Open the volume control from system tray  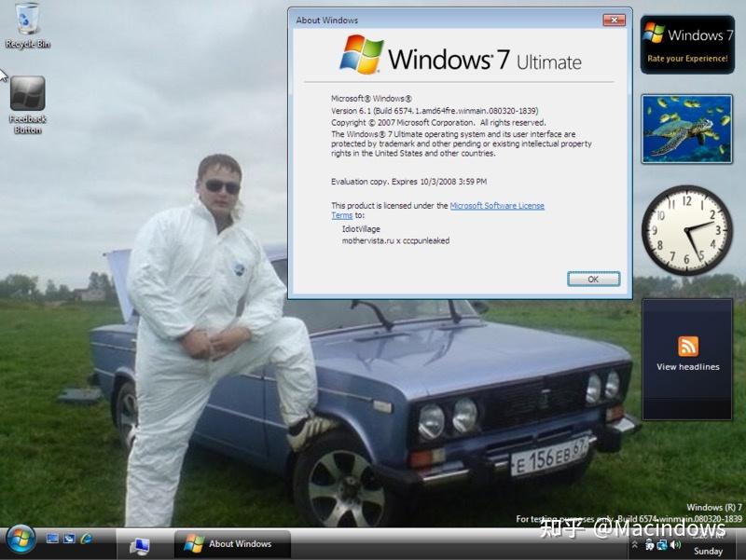[675, 544]
